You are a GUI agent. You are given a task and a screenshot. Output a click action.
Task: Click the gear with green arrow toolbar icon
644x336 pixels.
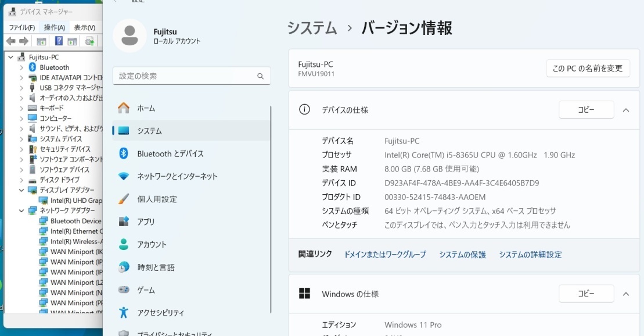[89, 41]
